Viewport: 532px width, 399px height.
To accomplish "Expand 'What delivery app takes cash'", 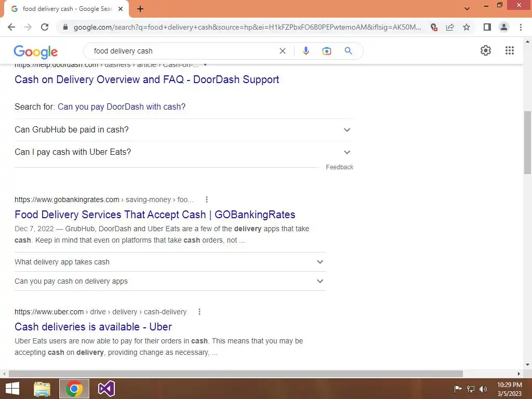I will [x=170, y=262].
